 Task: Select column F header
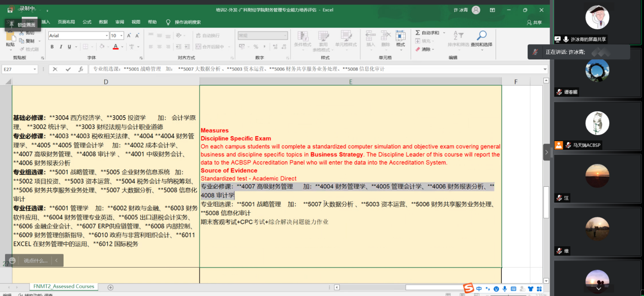point(515,82)
